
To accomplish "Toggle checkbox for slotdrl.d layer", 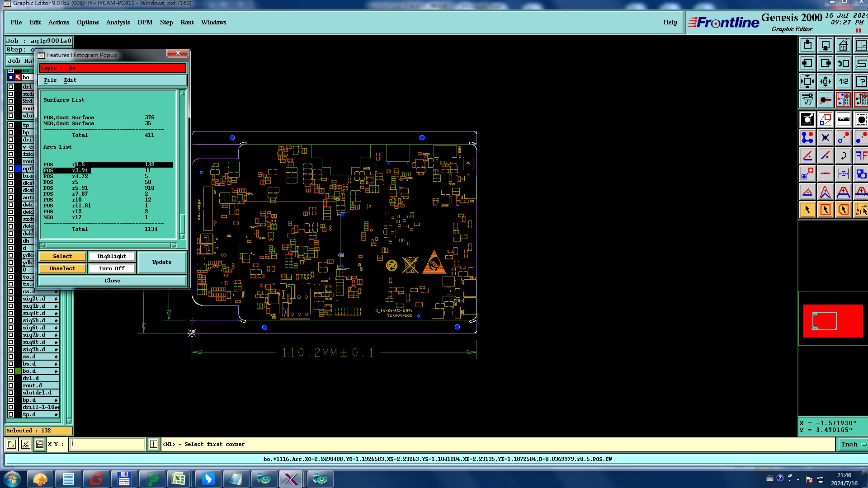I will (11, 393).
